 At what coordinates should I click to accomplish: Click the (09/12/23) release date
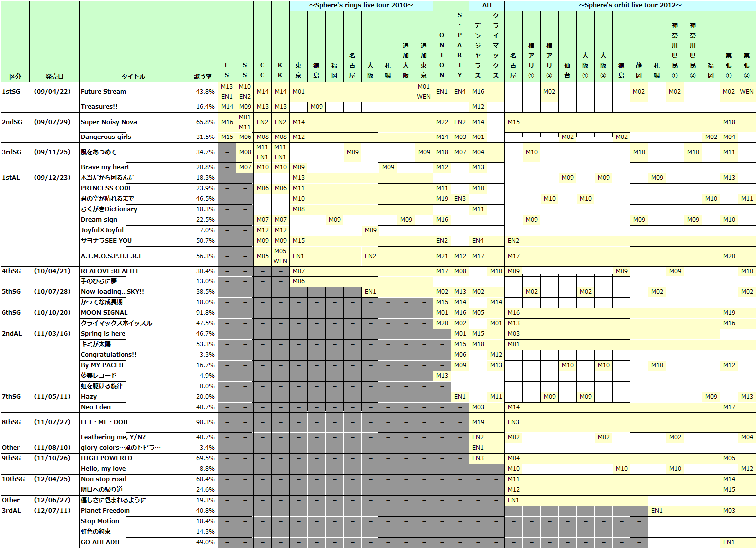tap(52, 178)
